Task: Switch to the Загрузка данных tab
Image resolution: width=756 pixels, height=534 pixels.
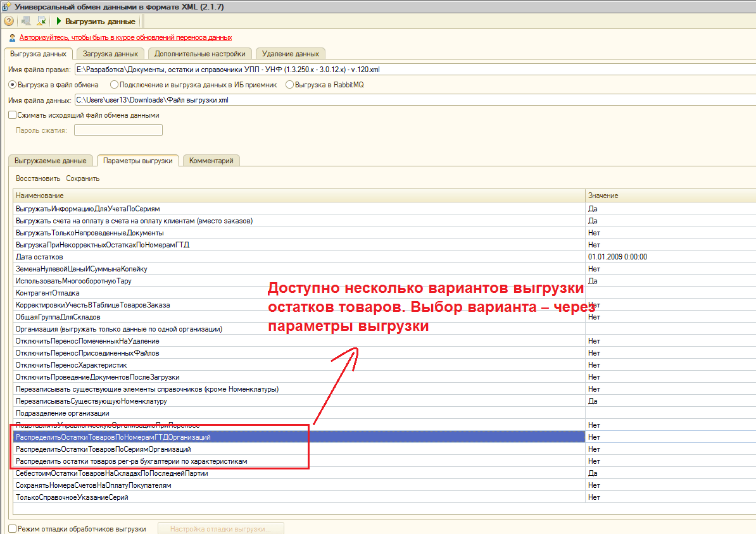Action: point(110,54)
